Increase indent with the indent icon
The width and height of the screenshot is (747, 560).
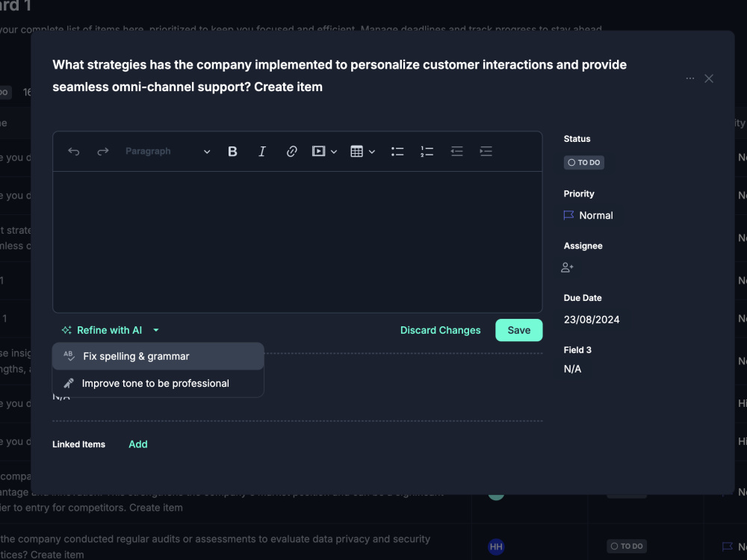(486, 152)
